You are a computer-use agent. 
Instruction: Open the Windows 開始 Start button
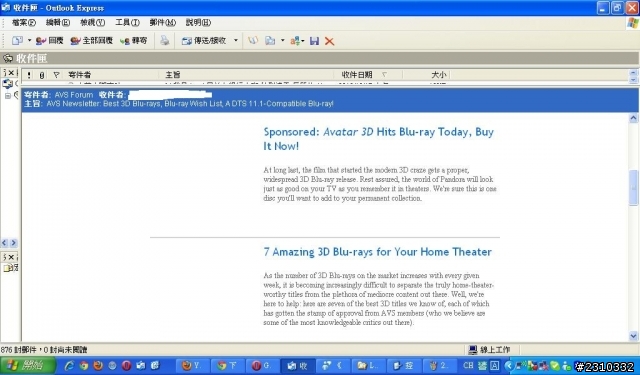pyautogui.click(x=28, y=366)
